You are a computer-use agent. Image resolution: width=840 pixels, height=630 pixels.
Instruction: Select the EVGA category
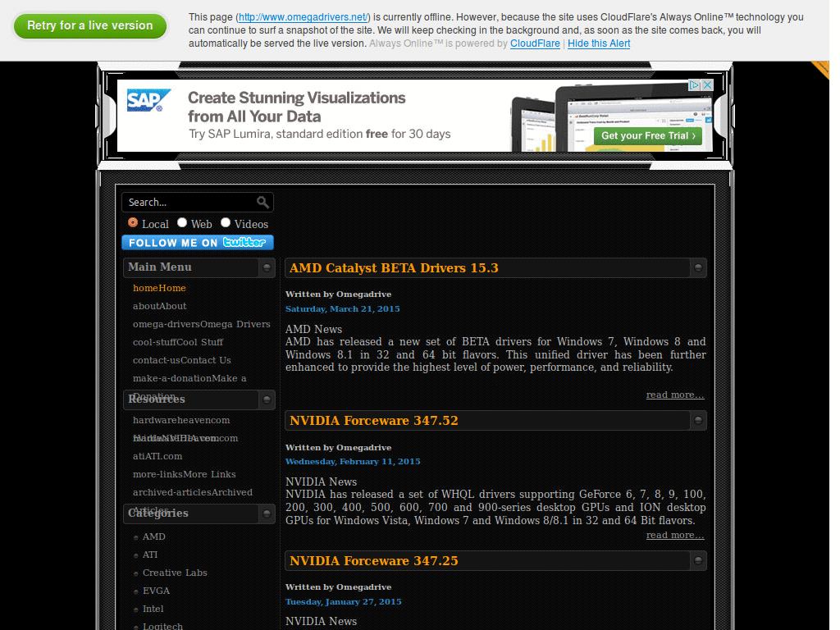tap(156, 591)
